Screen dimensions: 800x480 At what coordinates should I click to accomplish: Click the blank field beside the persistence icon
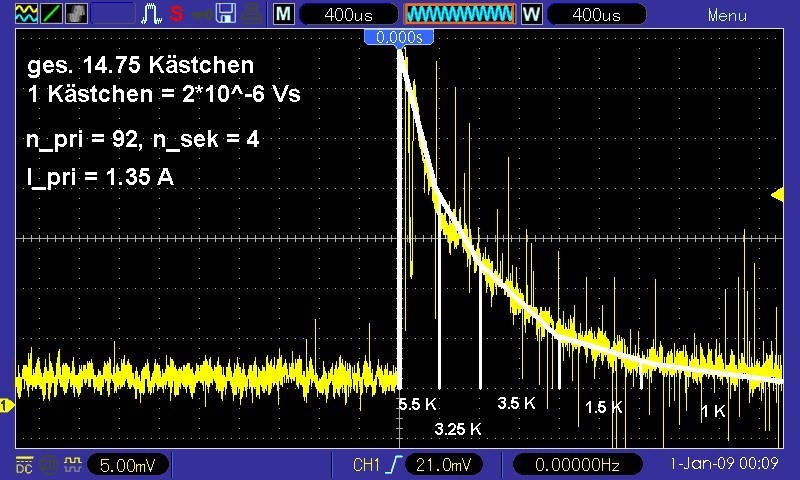tap(113, 14)
